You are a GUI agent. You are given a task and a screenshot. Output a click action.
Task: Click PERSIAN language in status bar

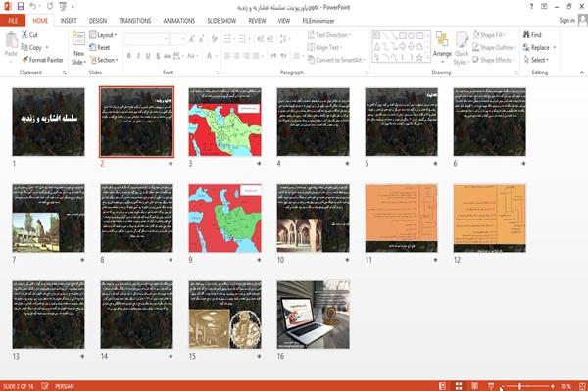click(65, 386)
